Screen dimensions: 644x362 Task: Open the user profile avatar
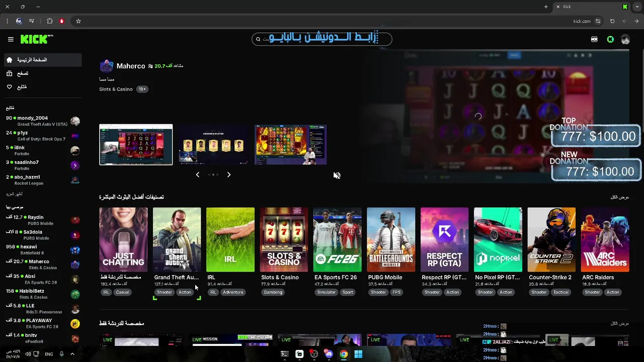(625, 39)
